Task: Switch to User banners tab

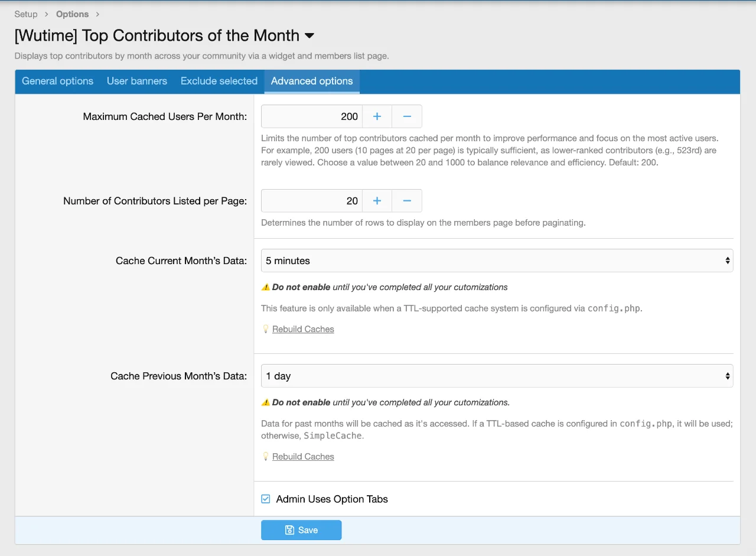Action: pos(137,81)
